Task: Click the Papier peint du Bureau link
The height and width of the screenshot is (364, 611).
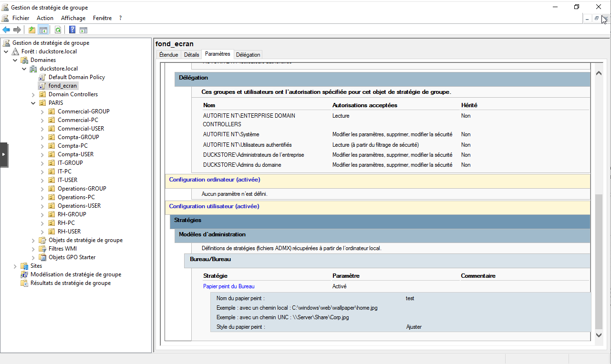Action: 228,286
